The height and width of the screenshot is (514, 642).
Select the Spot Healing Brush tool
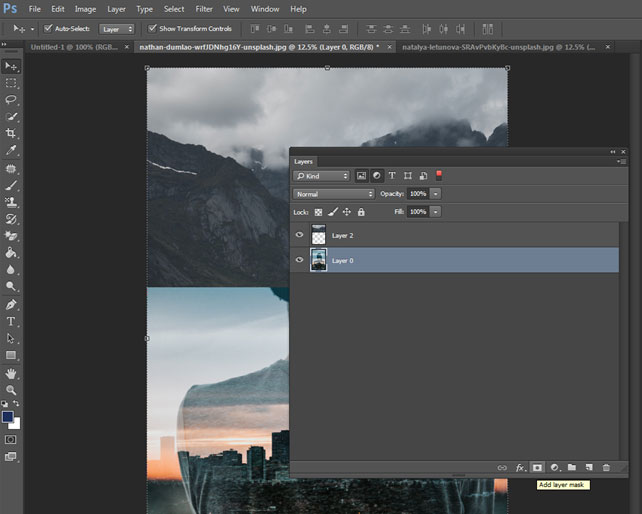click(11, 168)
